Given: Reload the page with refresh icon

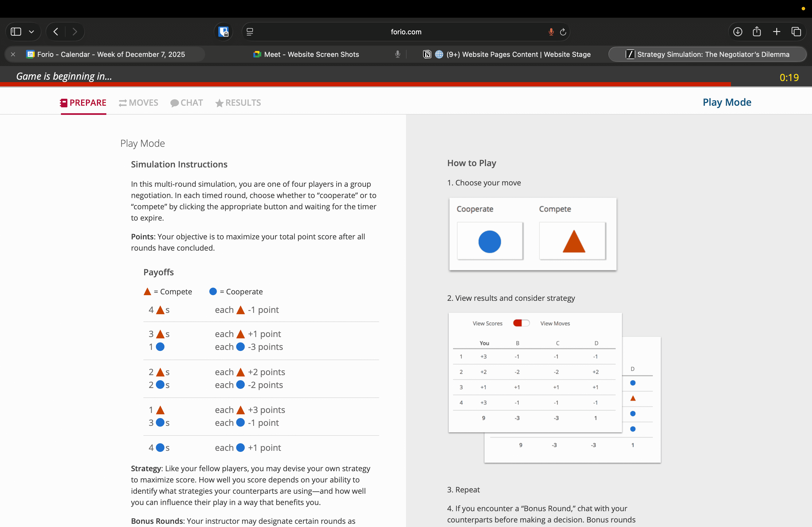Looking at the screenshot, I should 563,32.
